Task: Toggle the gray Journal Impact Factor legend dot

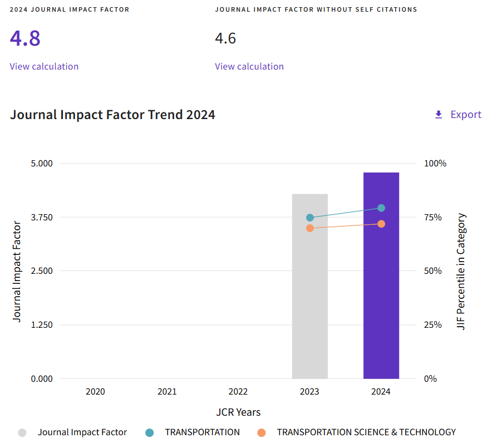Action: click(22, 432)
